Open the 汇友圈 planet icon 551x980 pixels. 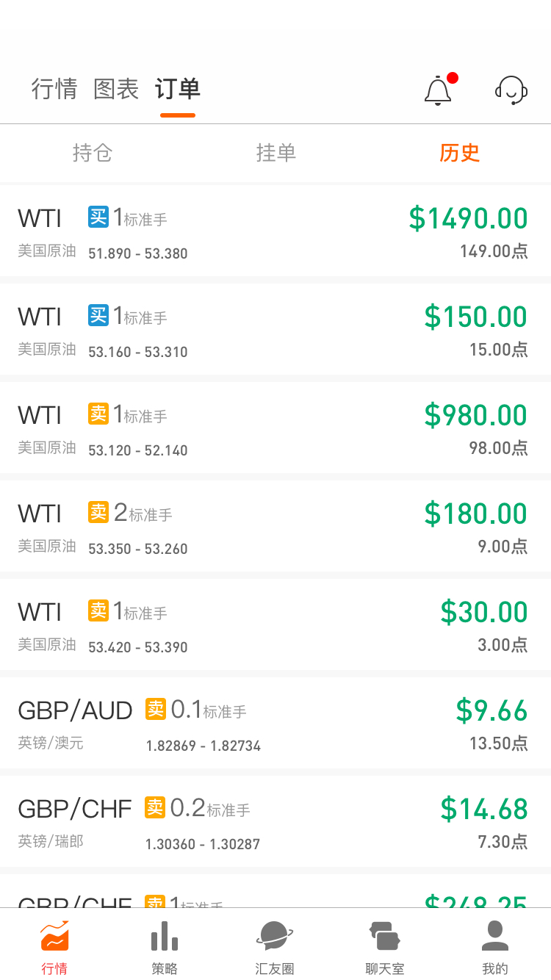click(275, 937)
